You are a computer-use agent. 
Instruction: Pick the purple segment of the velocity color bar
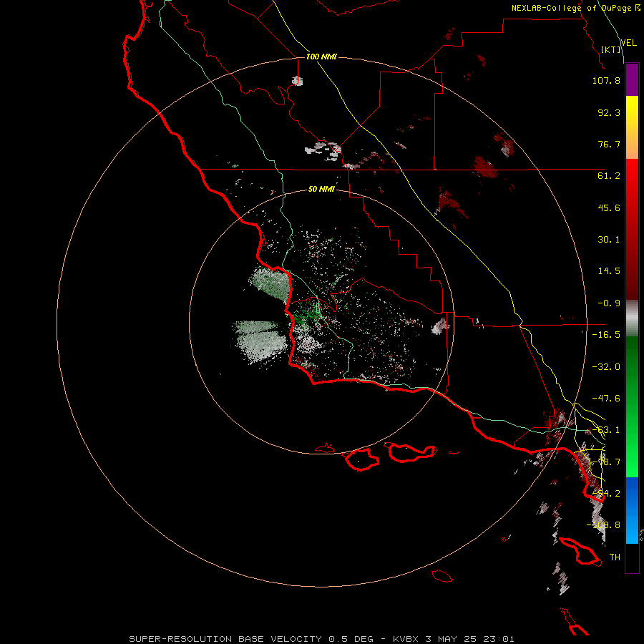point(632,80)
